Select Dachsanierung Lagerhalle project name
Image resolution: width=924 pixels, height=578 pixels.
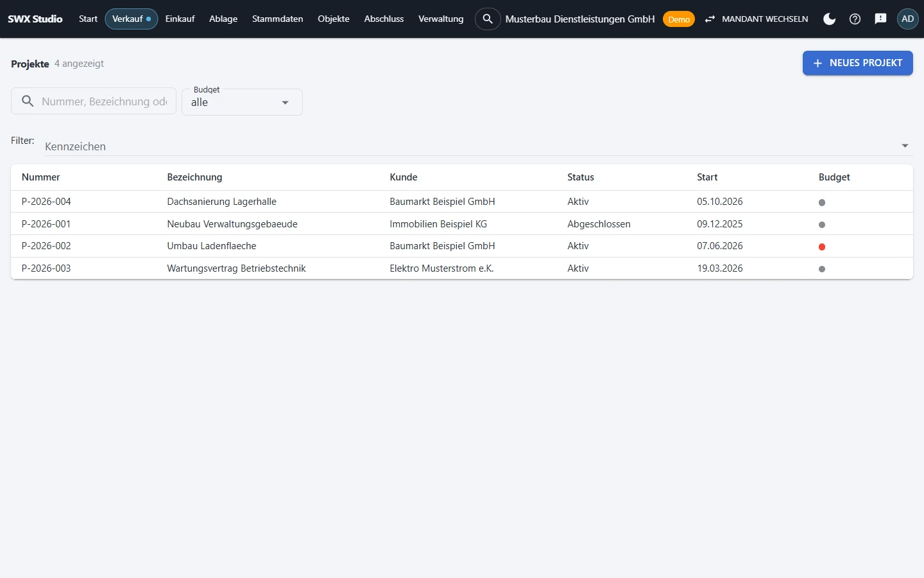tap(221, 202)
